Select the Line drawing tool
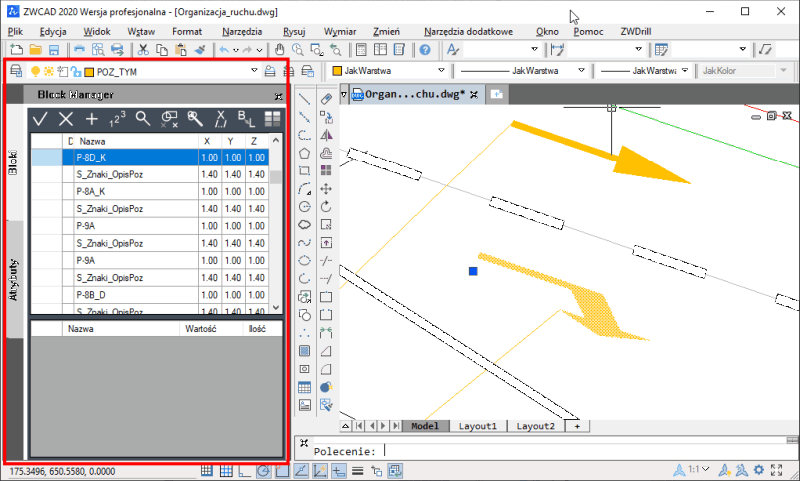The width and height of the screenshot is (800, 481). [x=305, y=99]
